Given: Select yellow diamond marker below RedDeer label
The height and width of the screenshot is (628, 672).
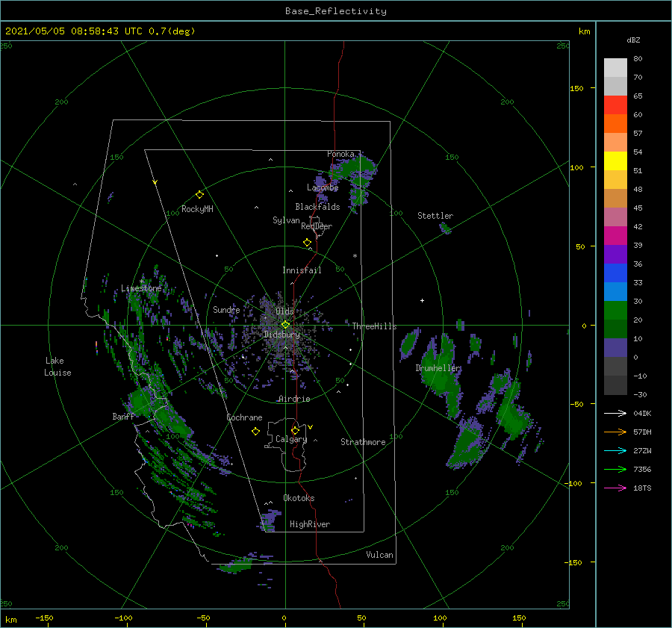Looking at the screenshot, I should click(x=307, y=243).
